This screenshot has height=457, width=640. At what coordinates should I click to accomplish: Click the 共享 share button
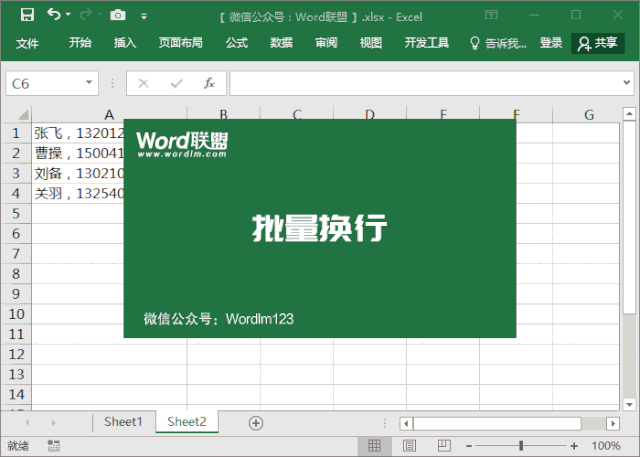(598, 43)
